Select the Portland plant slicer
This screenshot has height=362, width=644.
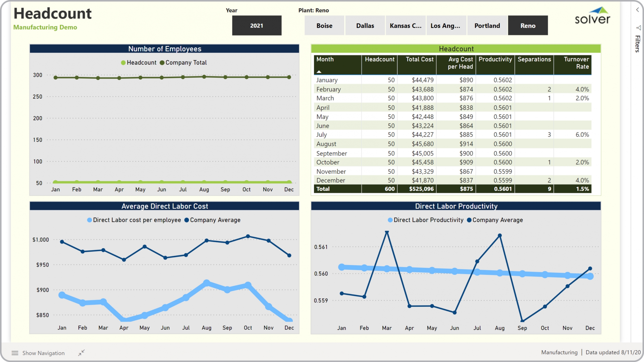coord(487,26)
